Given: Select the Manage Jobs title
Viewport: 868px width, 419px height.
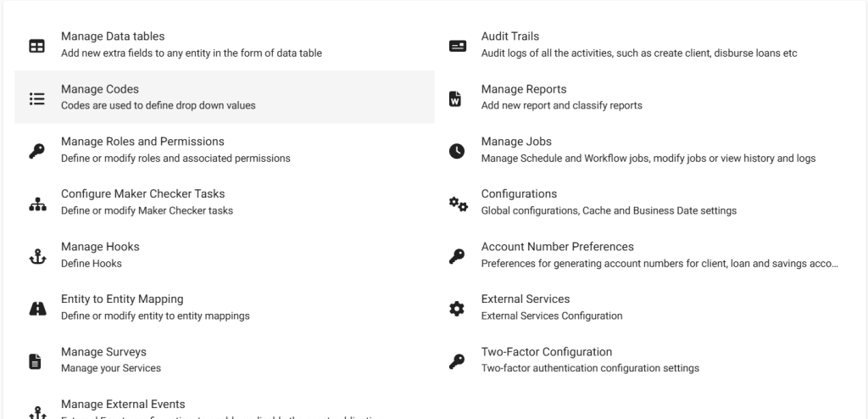Looking at the screenshot, I should [x=516, y=142].
